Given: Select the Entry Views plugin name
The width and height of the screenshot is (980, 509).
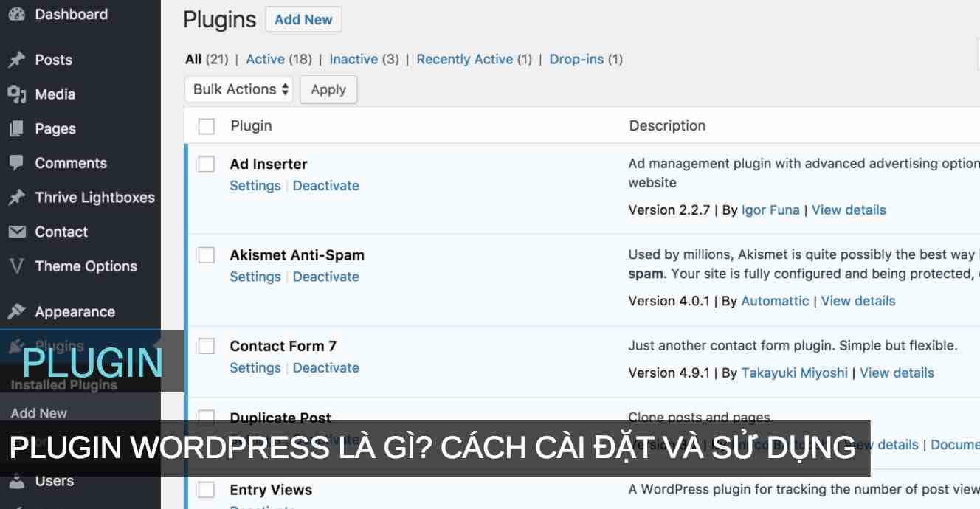Looking at the screenshot, I should [271, 490].
